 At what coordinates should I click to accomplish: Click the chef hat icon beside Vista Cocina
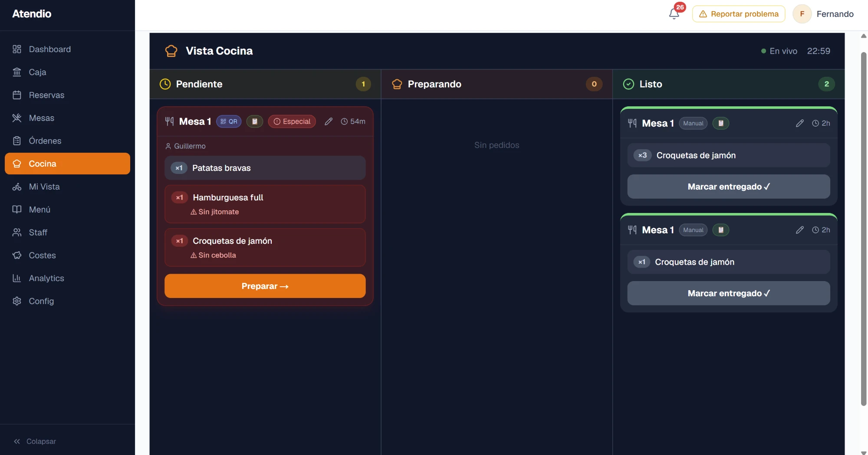(171, 51)
